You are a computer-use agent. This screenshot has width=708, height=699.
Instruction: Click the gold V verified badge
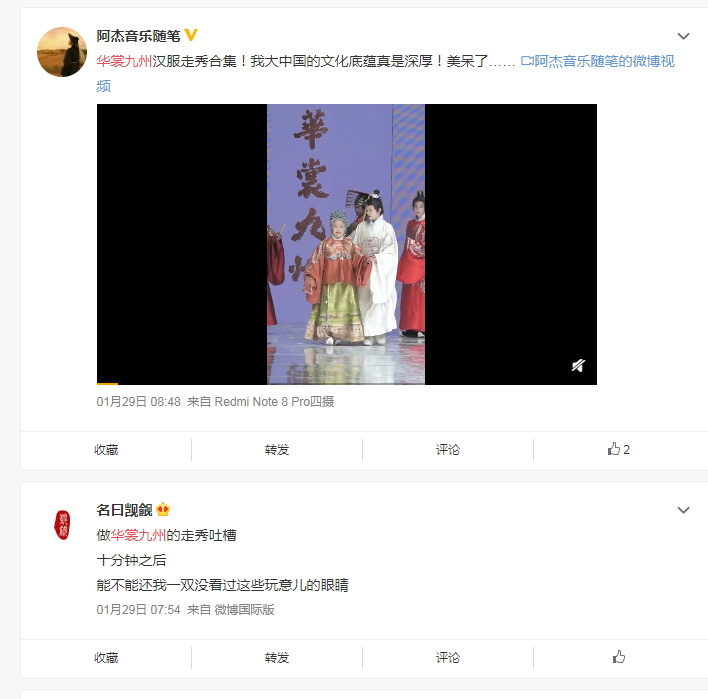coord(191,35)
